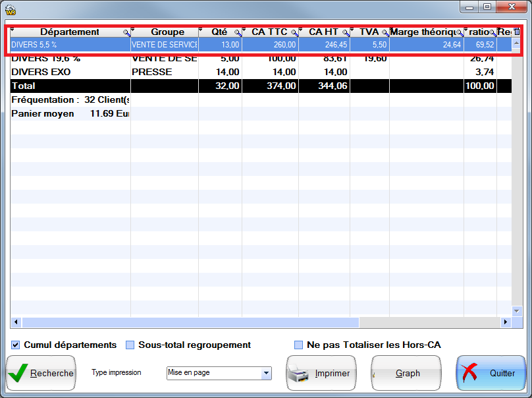Tick Ne pas Totaliser les Hors-CA
532x398 pixels.
tap(298, 345)
